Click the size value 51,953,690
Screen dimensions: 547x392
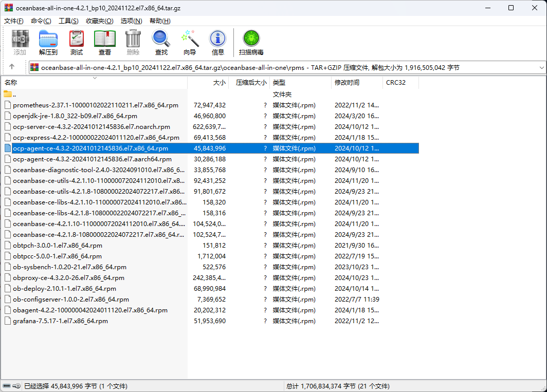pos(210,321)
